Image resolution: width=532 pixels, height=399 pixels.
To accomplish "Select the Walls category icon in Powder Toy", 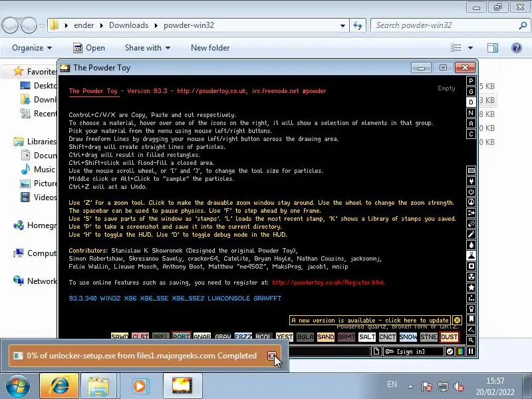I will coord(471,170).
